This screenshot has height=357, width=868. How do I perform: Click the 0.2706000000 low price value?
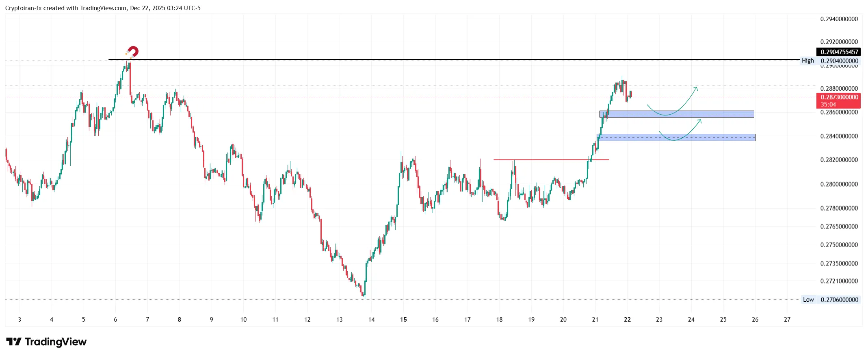[x=839, y=300]
